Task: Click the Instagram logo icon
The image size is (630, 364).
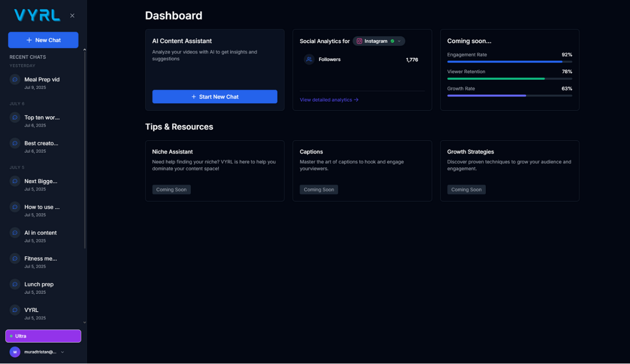Action: [x=359, y=41]
